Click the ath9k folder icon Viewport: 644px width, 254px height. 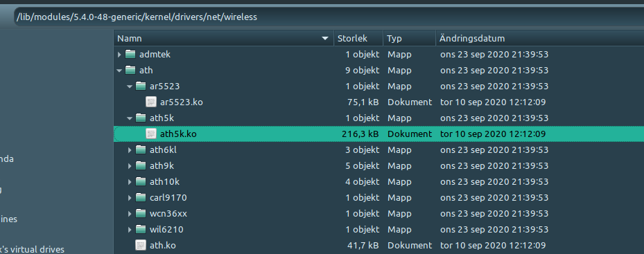tap(141, 166)
